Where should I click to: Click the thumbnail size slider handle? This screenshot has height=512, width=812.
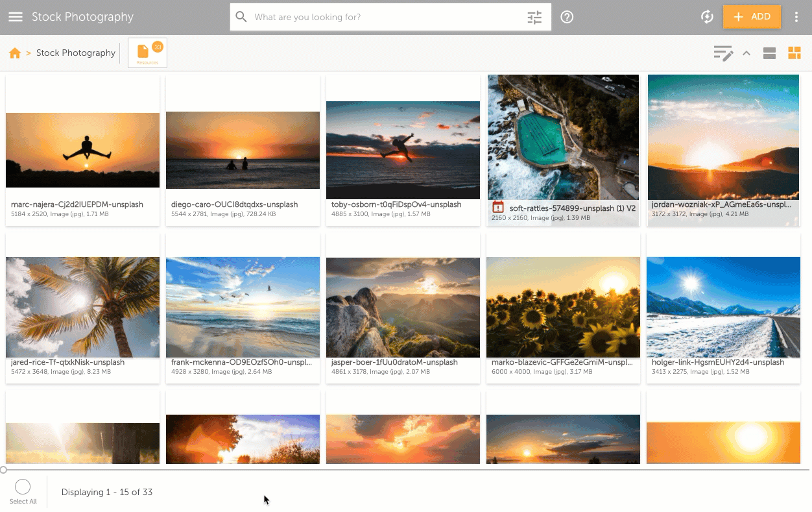click(3, 469)
